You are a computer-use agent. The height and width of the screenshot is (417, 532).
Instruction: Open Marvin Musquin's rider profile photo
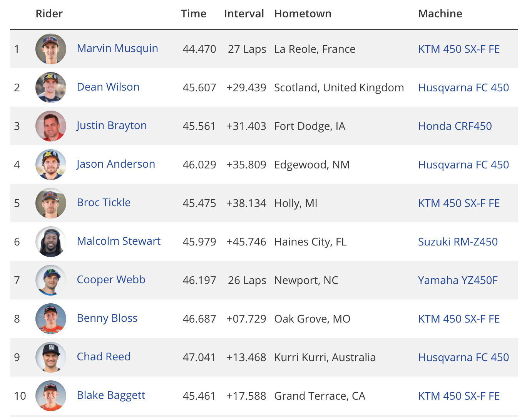click(51, 49)
